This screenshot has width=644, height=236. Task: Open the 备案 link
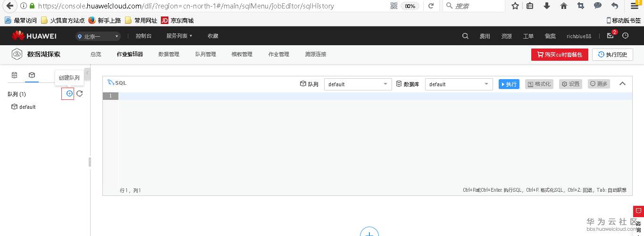click(550, 36)
